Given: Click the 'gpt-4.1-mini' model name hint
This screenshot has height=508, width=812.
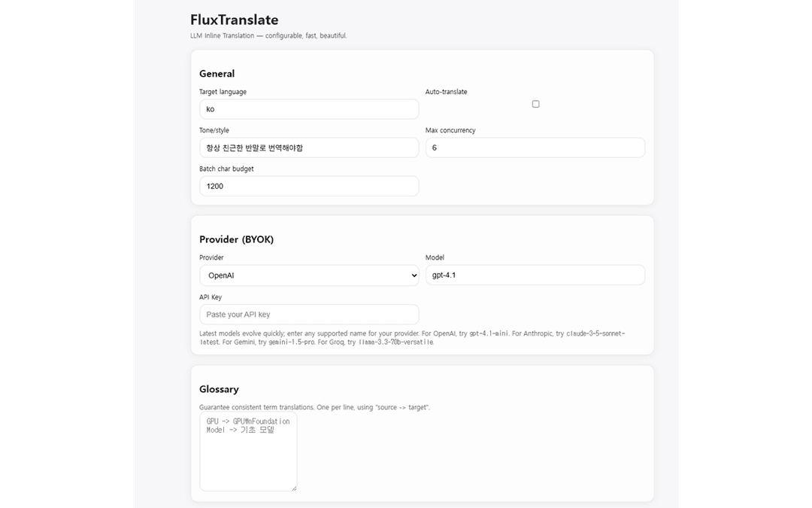Looking at the screenshot, I should (x=489, y=333).
